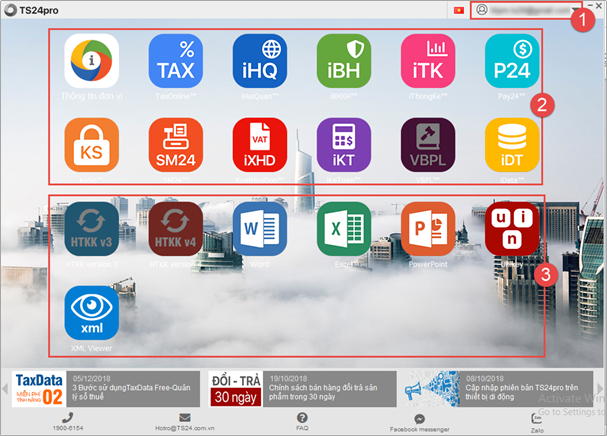Open the iHQ iHaiQuan app
This screenshot has width=607, height=436.
[260, 61]
